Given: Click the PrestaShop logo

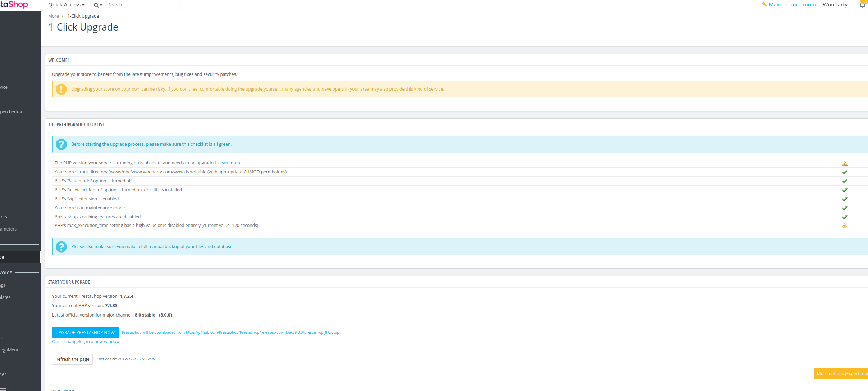Looking at the screenshot, I should click(14, 4).
